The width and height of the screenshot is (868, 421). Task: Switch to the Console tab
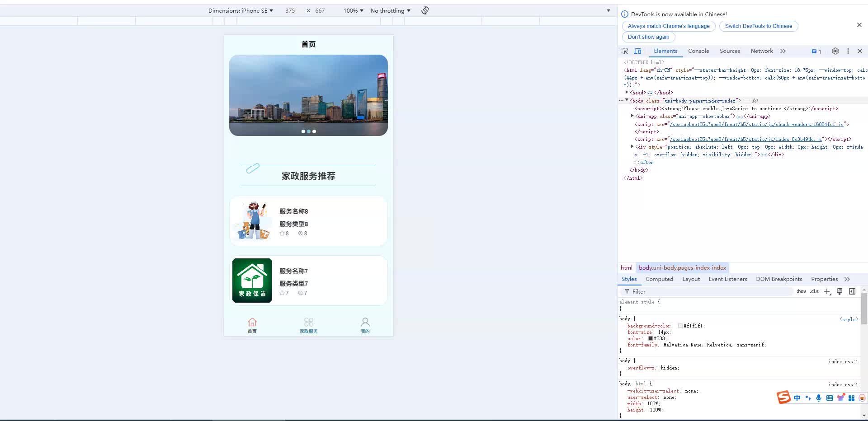(x=698, y=51)
